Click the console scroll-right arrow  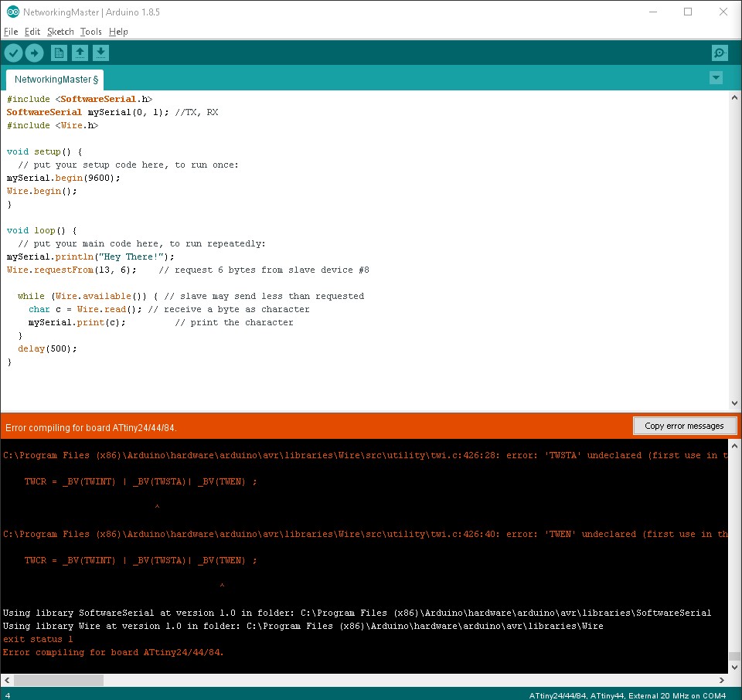click(722, 680)
